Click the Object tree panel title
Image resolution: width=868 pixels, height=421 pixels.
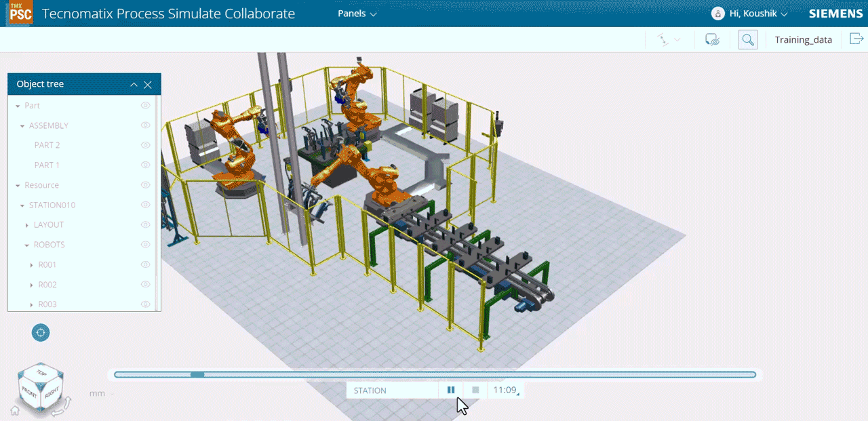pos(40,84)
